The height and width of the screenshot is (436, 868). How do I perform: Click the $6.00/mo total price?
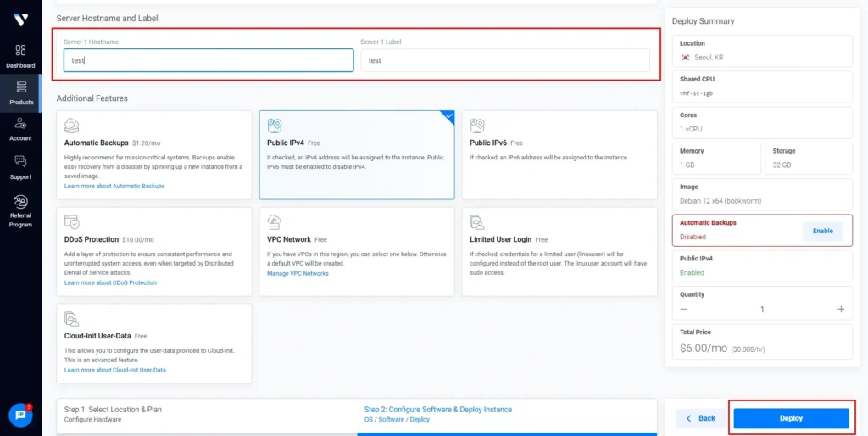[x=703, y=349]
